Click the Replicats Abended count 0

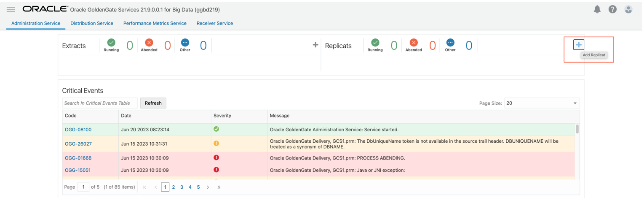(433, 45)
